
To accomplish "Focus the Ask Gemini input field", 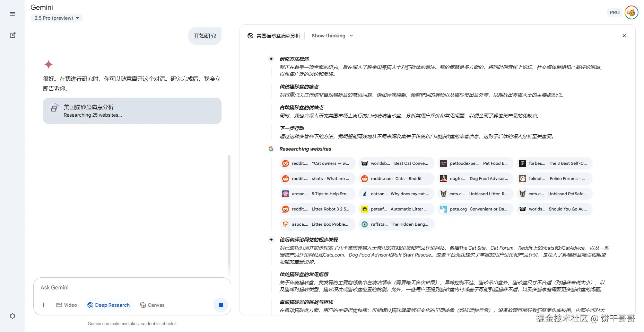I will point(132,288).
